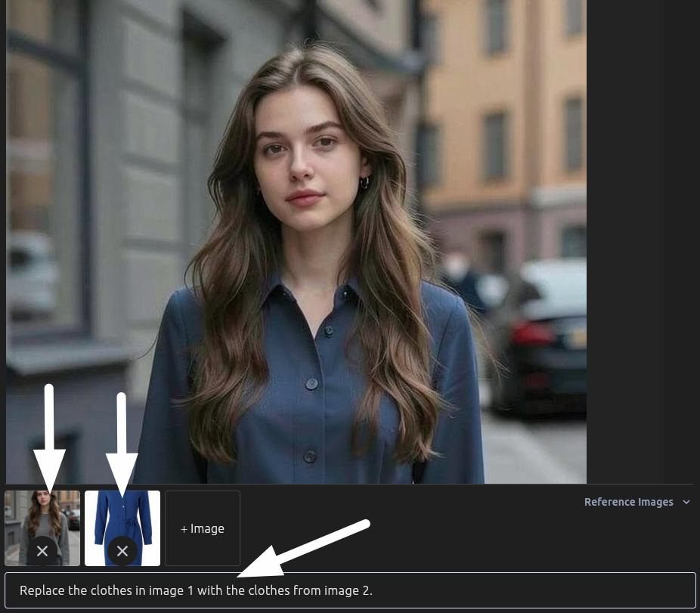Click the + symbol to attach another image
Screen dimensions: 700x613
[x=185, y=528]
